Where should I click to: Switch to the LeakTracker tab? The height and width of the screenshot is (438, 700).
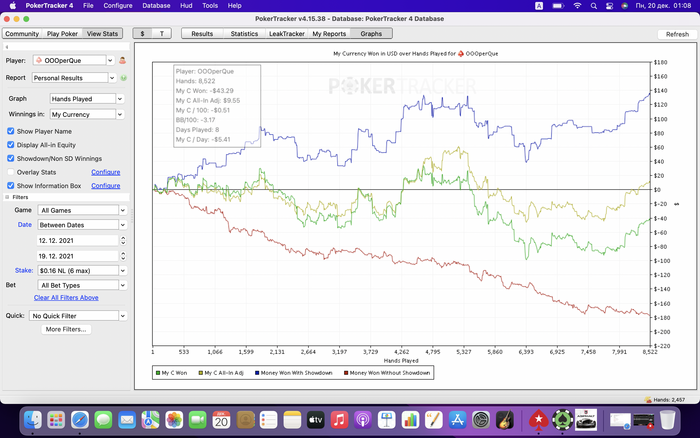[287, 33]
